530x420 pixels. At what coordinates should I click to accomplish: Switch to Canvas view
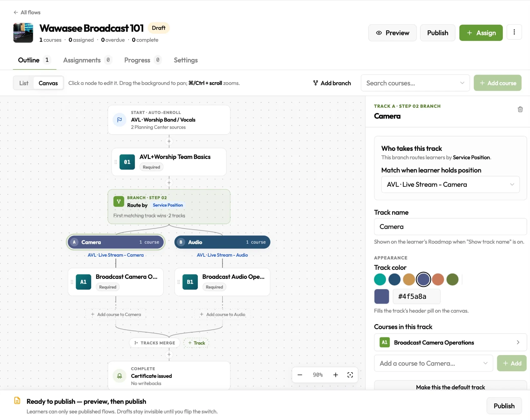(x=48, y=83)
